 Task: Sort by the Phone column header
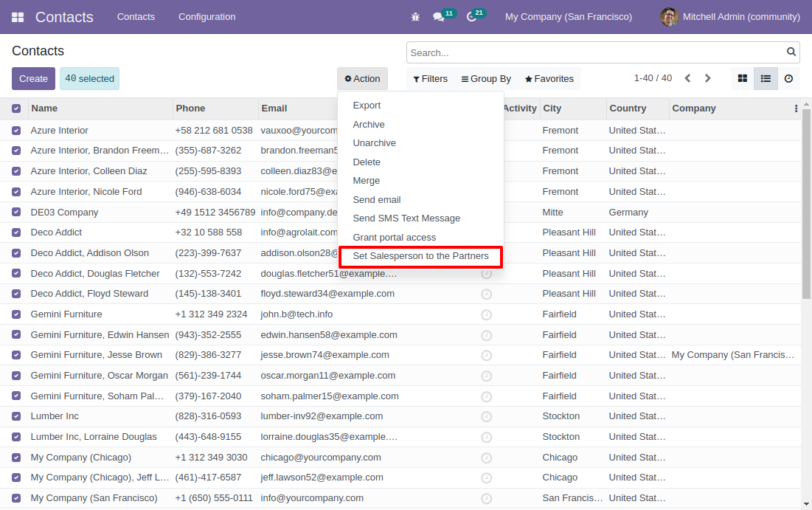[215, 108]
